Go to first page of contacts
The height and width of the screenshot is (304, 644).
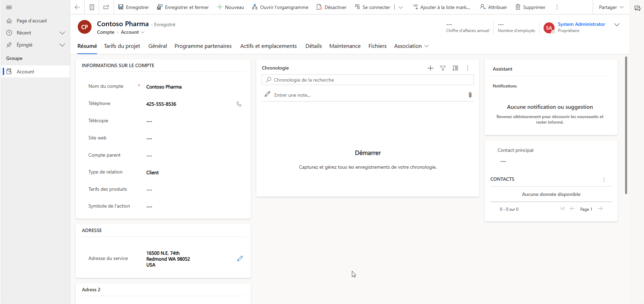coord(562,209)
